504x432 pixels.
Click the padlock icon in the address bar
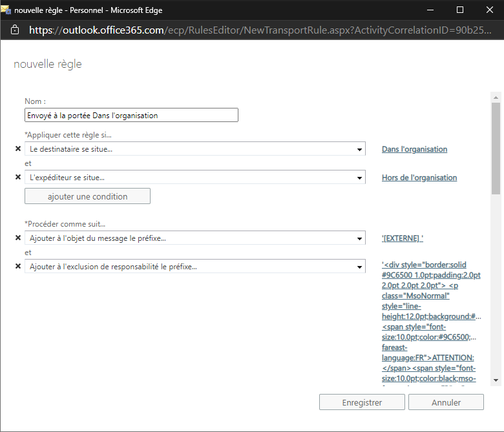coord(15,30)
